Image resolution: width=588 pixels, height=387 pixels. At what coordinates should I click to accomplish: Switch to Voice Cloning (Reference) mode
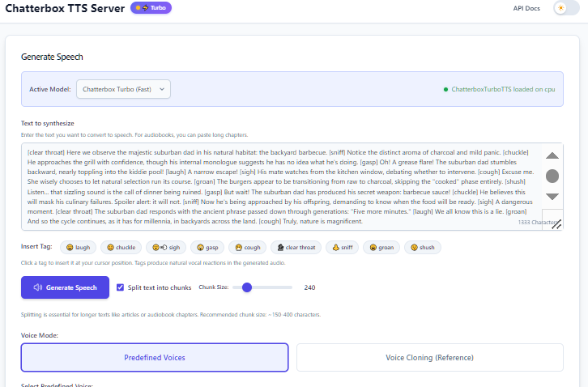pos(430,357)
